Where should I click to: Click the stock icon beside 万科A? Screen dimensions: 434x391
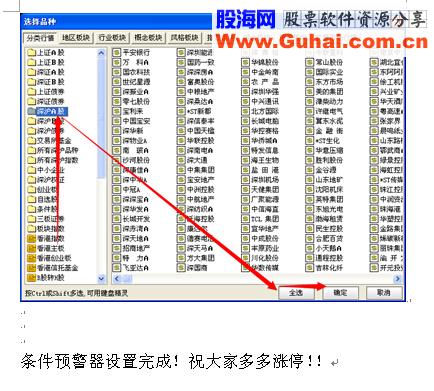[116, 62]
